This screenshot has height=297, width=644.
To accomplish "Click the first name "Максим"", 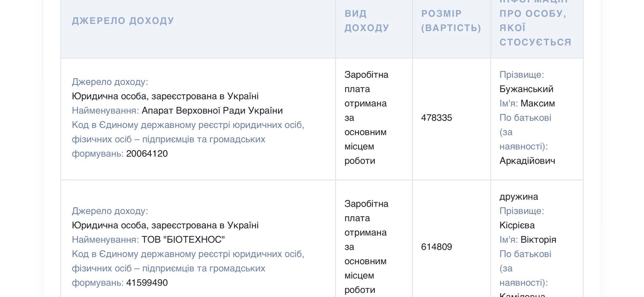I will point(537,103).
